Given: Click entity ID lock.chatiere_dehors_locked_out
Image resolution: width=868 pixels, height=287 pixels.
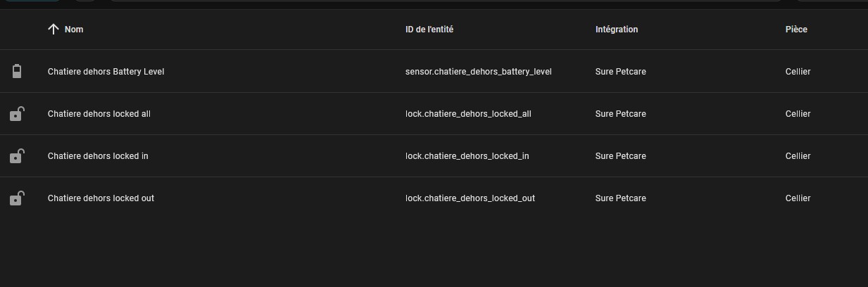Looking at the screenshot, I should 470,198.
